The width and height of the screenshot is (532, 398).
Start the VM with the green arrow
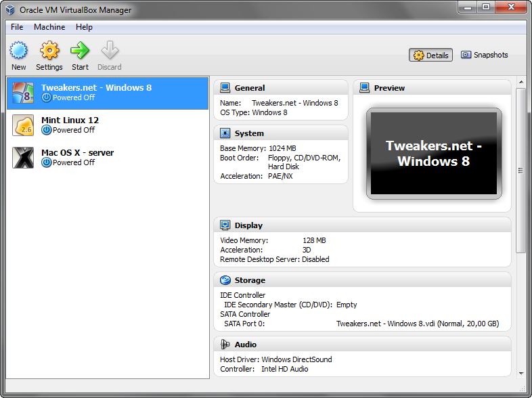click(x=80, y=50)
